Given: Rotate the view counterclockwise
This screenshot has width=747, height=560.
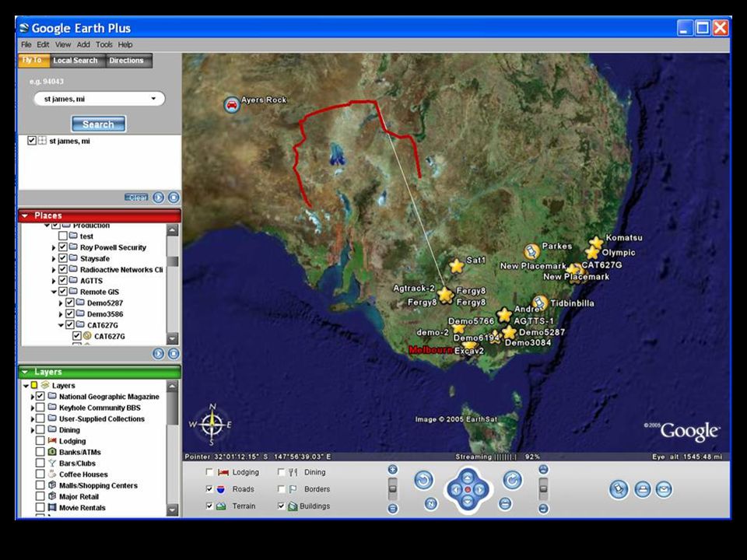Looking at the screenshot, I should tap(423, 480).
